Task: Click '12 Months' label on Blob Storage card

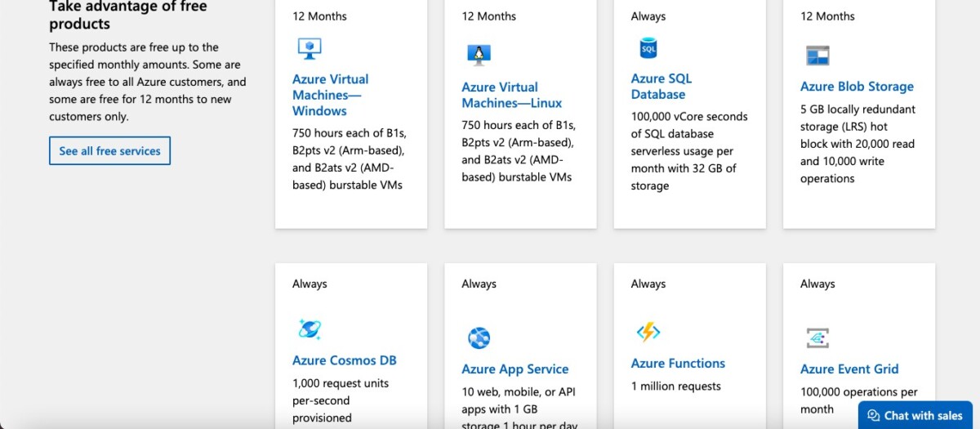Action: click(x=827, y=16)
